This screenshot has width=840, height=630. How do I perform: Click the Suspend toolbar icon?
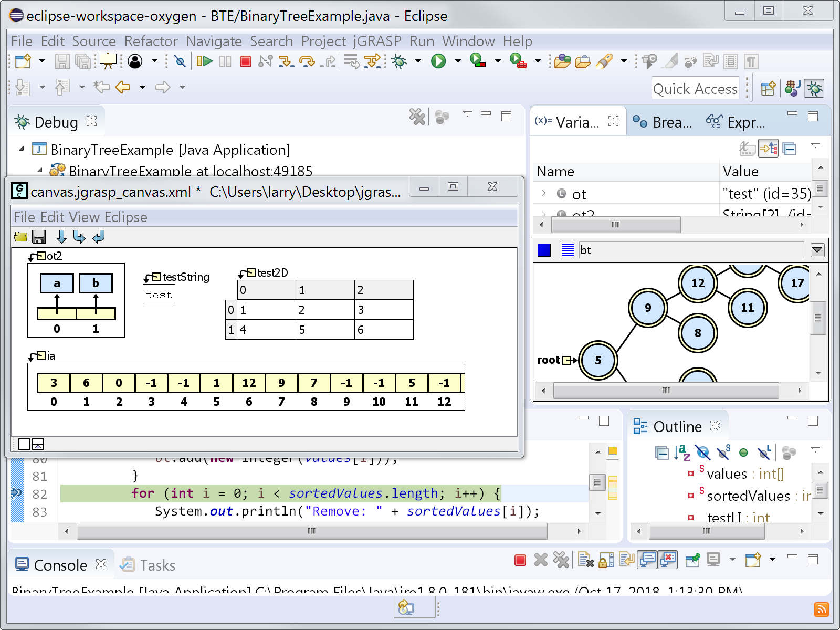(225, 61)
